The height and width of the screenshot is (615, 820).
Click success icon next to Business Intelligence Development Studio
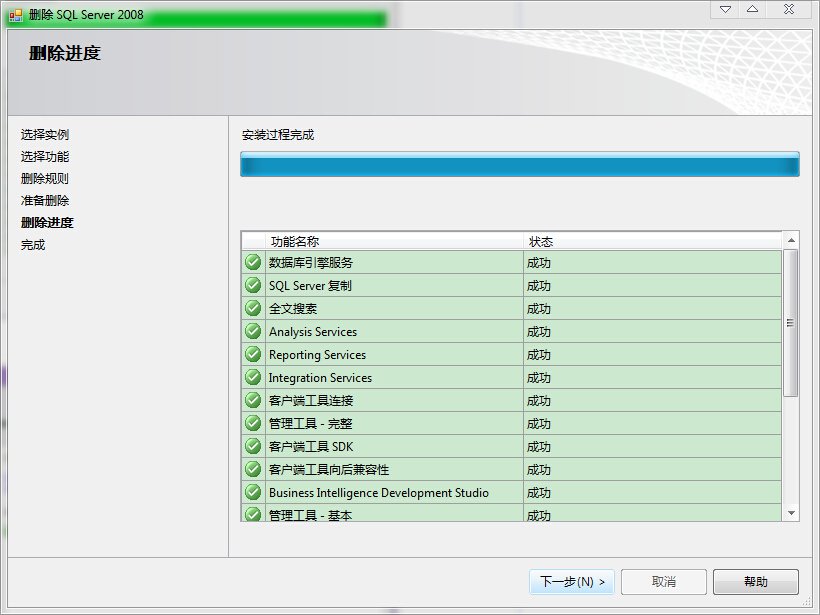pyautogui.click(x=253, y=492)
